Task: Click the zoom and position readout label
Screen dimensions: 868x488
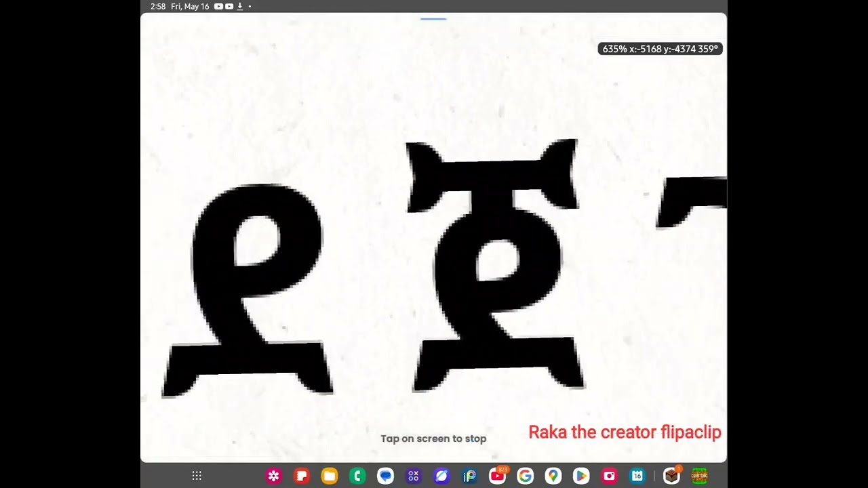Action: pos(660,49)
